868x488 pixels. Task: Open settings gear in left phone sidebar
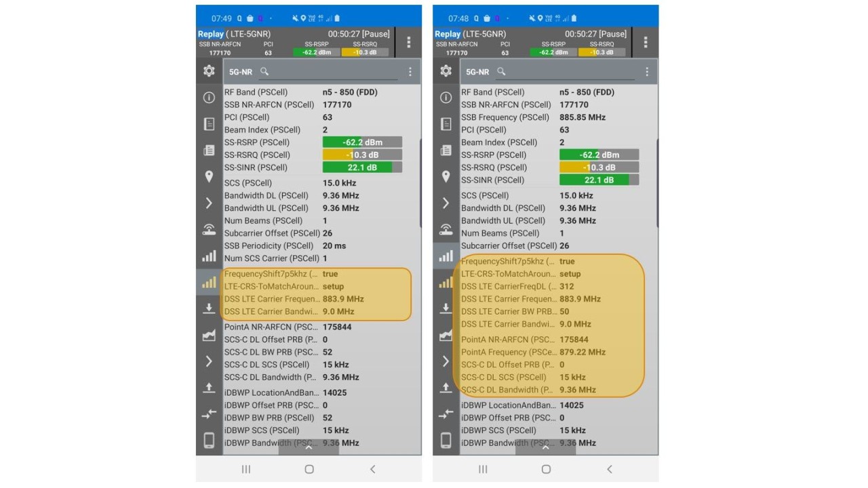[209, 70]
